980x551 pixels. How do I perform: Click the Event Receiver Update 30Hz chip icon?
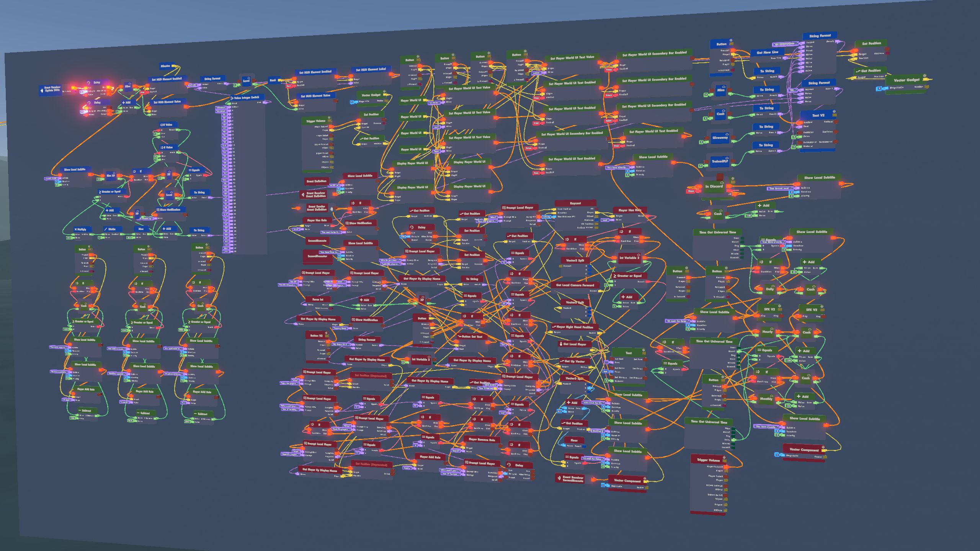(x=42, y=91)
